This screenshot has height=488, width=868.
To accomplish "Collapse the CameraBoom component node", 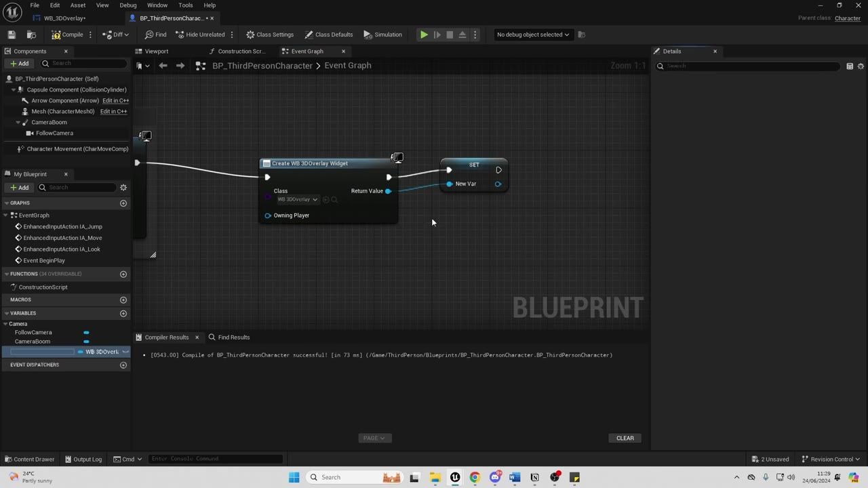I will (18, 122).
